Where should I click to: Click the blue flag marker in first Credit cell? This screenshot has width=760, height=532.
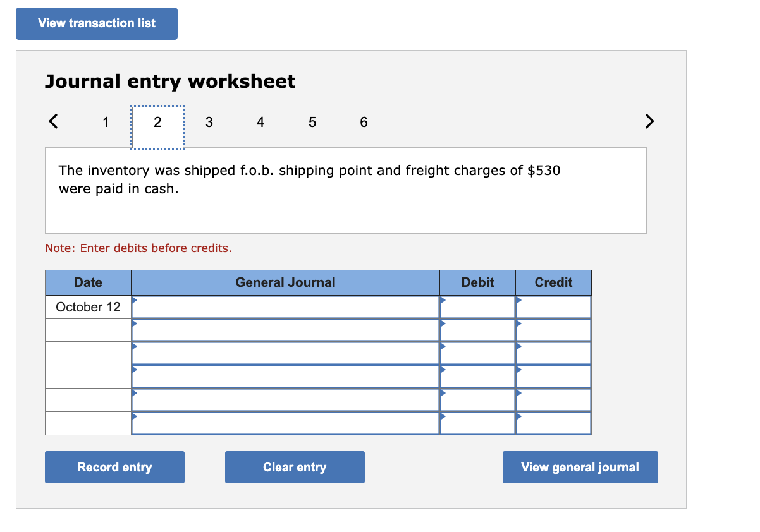[x=519, y=301]
